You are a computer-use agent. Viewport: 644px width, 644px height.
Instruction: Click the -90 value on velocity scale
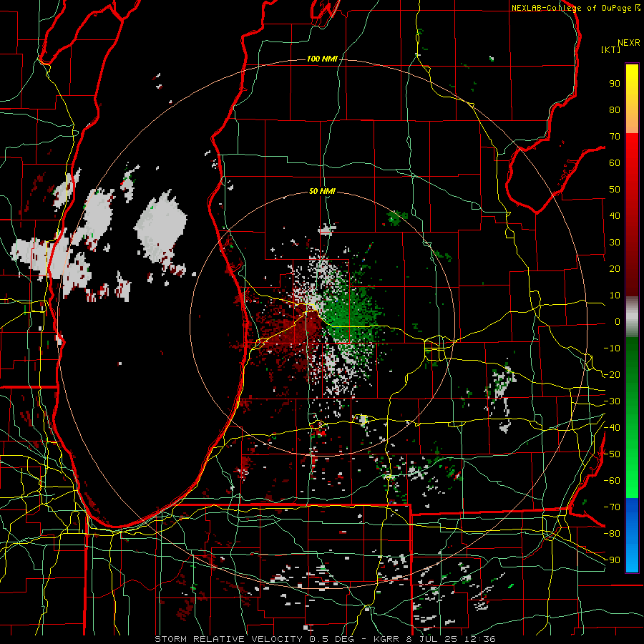click(x=612, y=560)
